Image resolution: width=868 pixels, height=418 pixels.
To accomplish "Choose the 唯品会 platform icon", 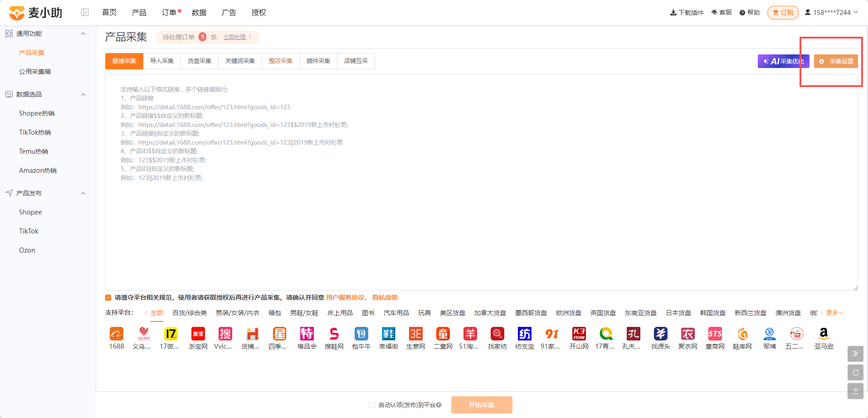I will click(x=307, y=334).
